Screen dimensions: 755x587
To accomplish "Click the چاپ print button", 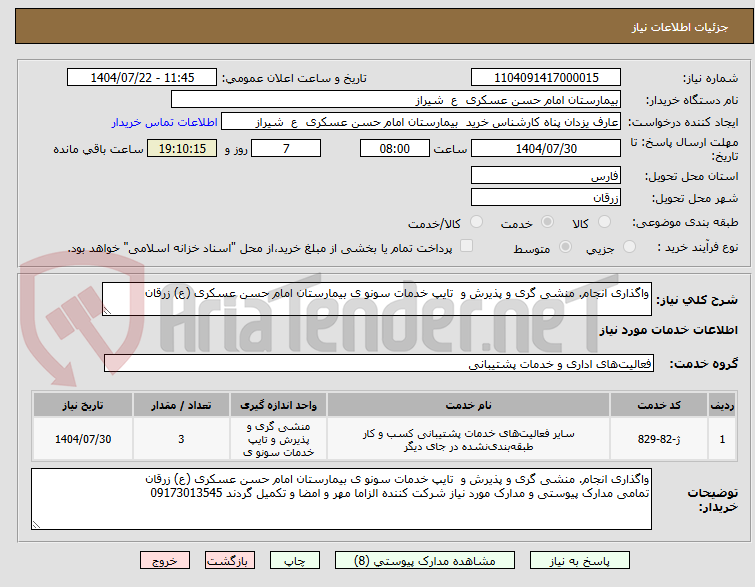I will [x=295, y=561].
